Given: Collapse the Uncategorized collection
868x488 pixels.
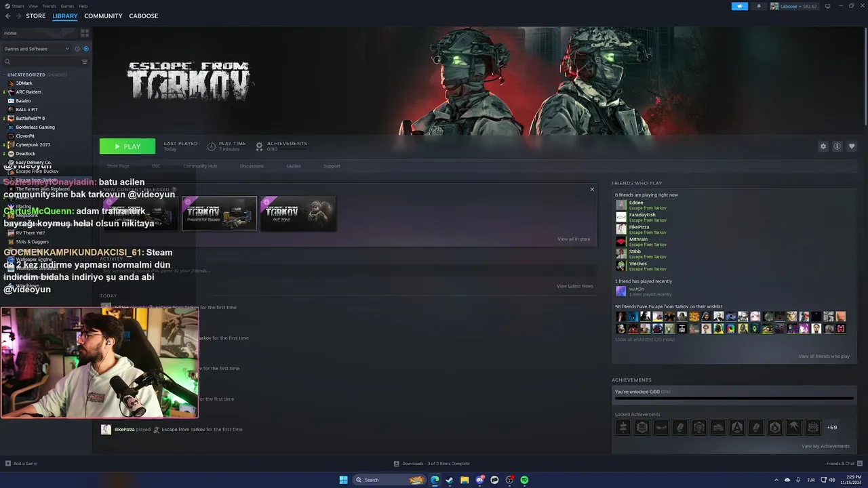Looking at the screenshot, I should click(4, 75).
